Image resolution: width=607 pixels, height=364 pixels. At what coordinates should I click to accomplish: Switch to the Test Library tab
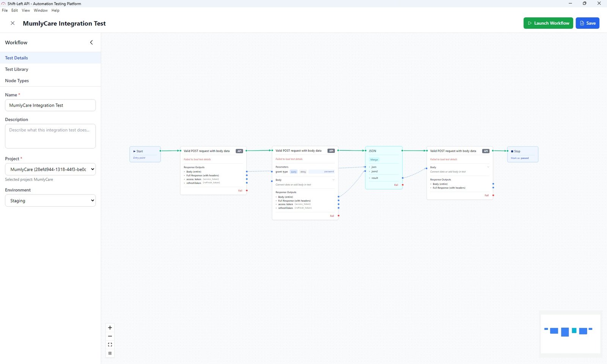(x=17, y=69)
